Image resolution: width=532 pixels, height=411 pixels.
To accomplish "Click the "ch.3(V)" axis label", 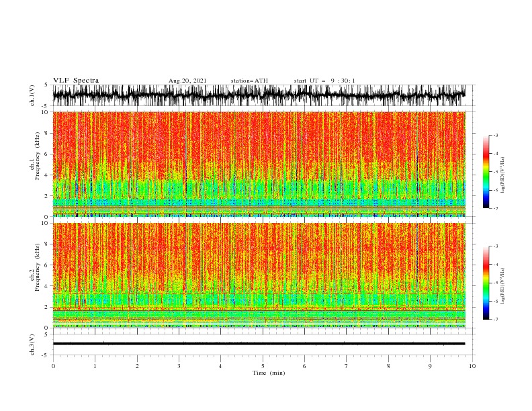I will coord(32,345).
